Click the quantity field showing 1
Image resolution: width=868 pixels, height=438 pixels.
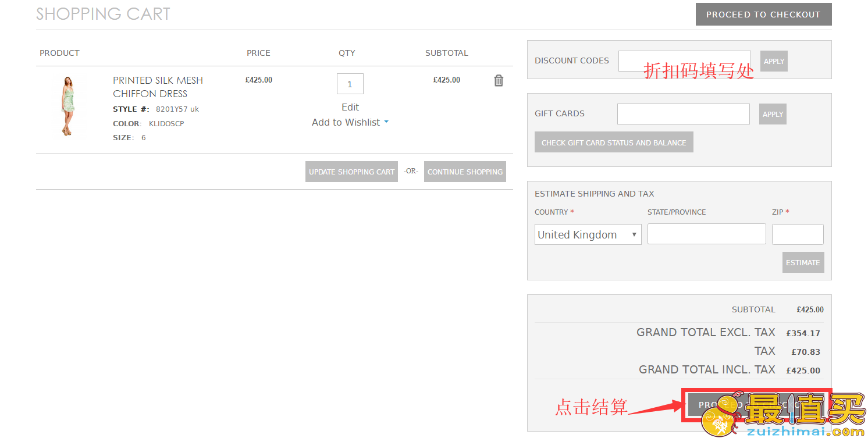tap(350, 84)
